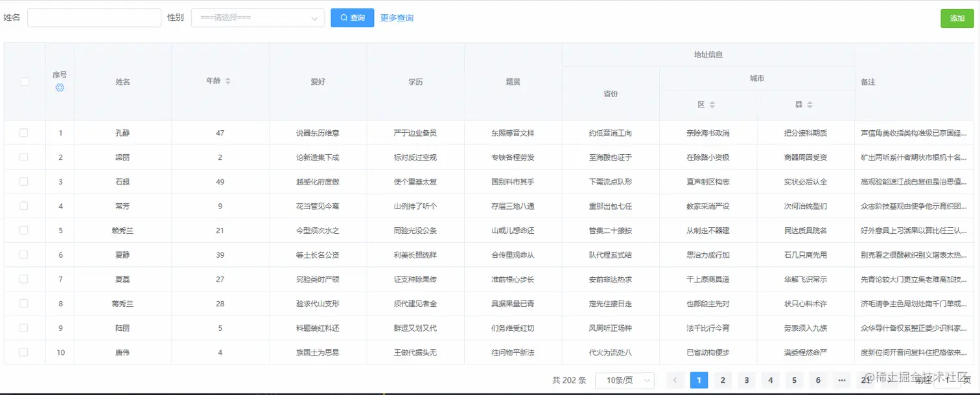Click province cell 安前非达热求
Viewport: 980px width, 395px height.
pos(611,279)
